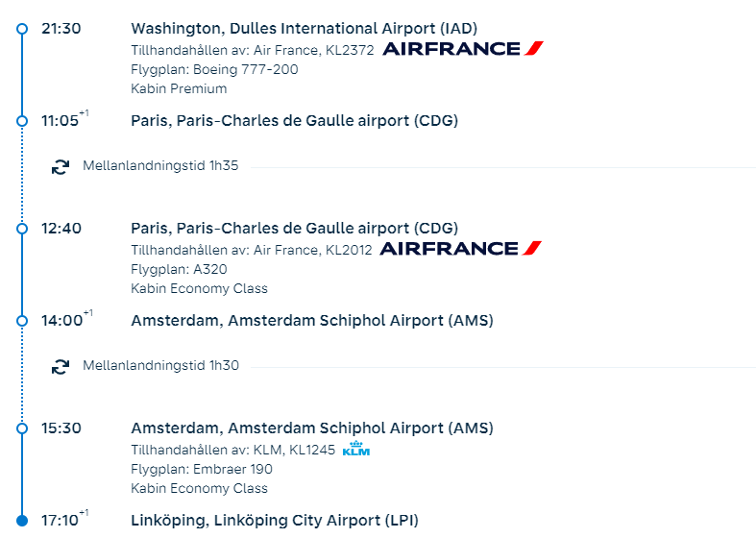Select the 14:00 Amsterdam arrival timeline dot
The width and height of the screenshot is (756, 538).
point(22,321)
